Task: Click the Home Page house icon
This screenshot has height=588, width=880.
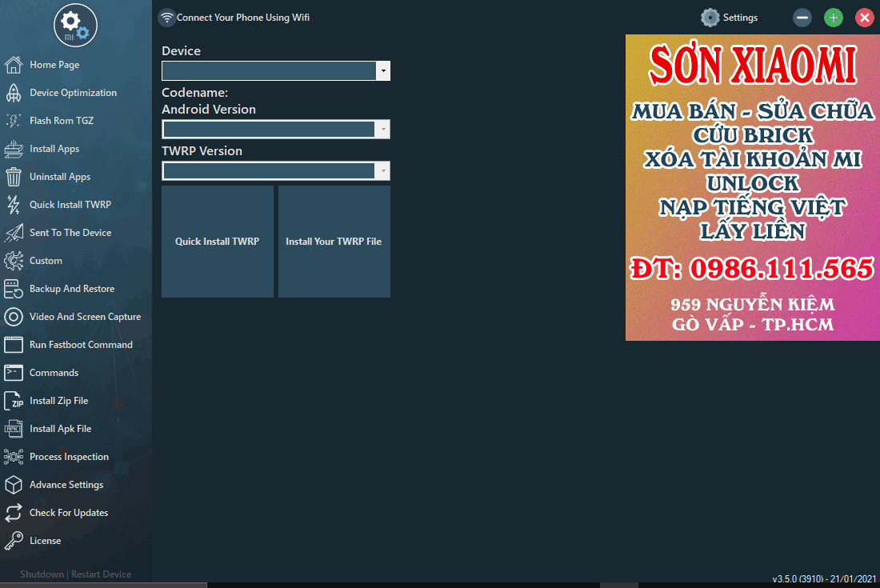Action: [14, 65]
